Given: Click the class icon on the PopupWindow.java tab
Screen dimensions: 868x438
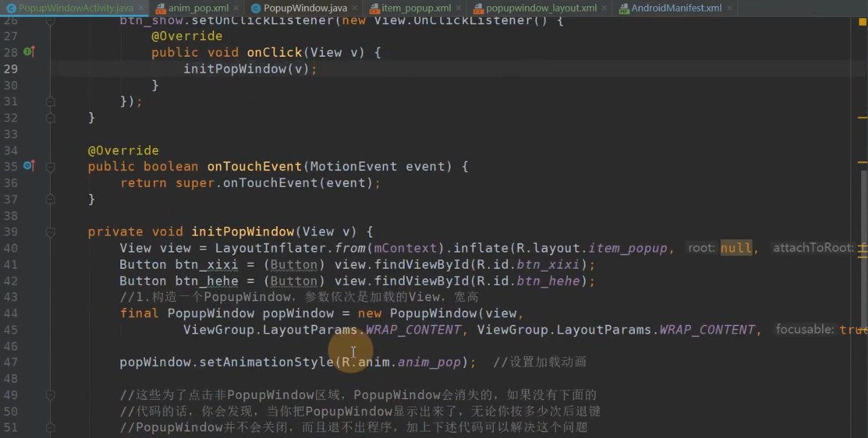Looking at the screenshot, I should coord(256,8).
